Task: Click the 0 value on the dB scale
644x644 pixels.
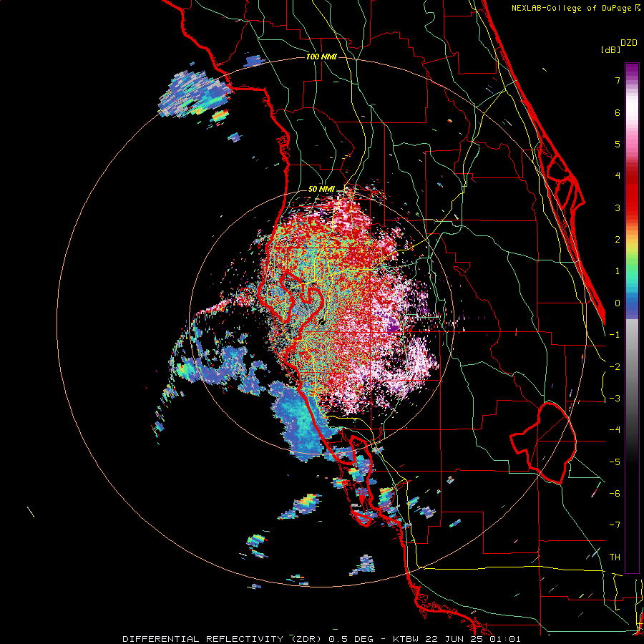Action: pyautogui.click(x=618, y=303)
